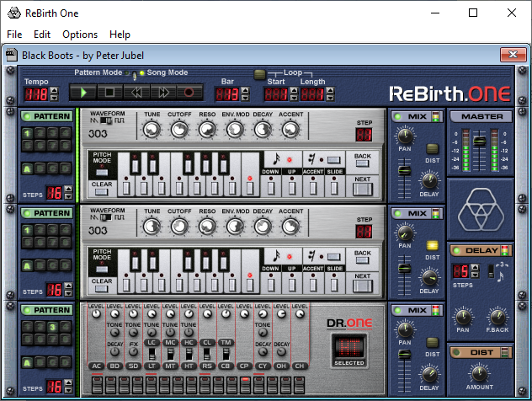Open the Edit menu
This screenshot has width=532, height=401.
click(x=42, y=35)
